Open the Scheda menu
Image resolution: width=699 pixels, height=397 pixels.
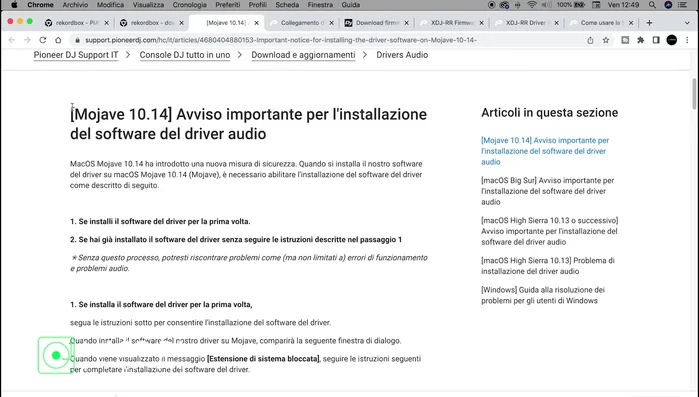point(287,5)
